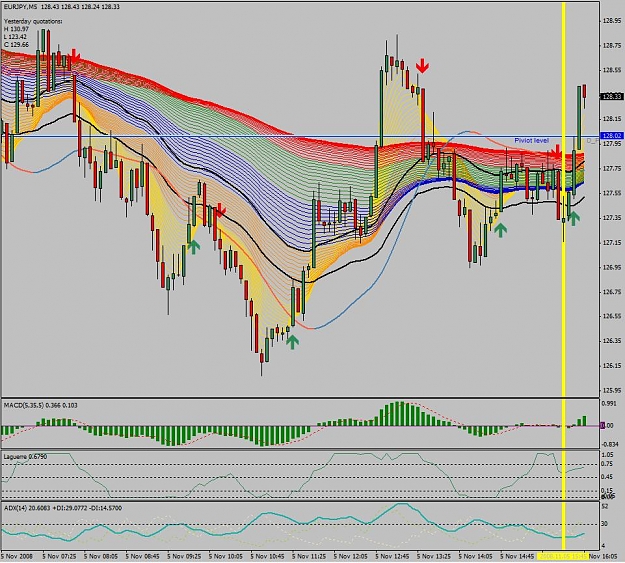The width and height of the screenshot is (625, 563).
Task: Select the 'Yesterday quotations:' label
Action: pos(33,22)
